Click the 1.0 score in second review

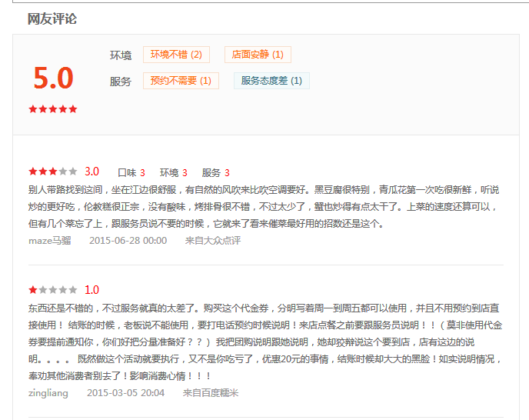tap(91, 290)
